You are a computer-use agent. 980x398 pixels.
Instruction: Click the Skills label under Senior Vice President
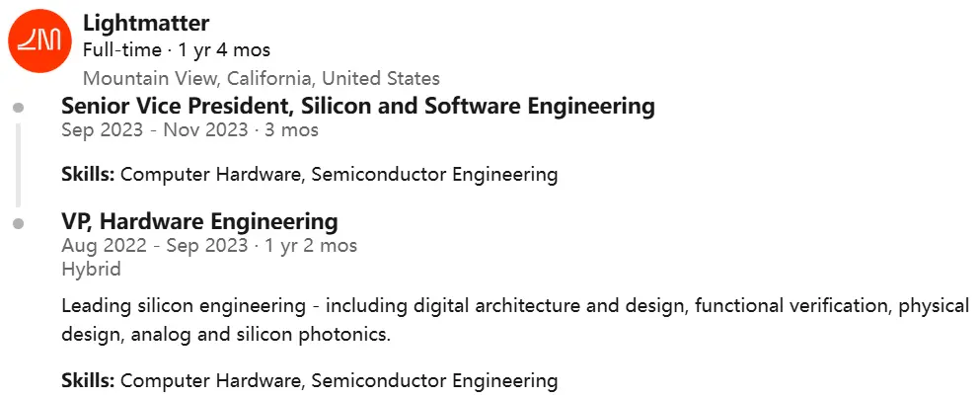[x=88, y=175]
